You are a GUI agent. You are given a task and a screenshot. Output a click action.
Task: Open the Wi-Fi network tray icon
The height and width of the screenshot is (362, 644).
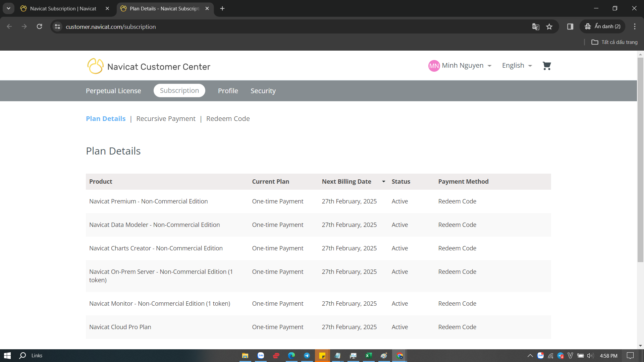pos(550,356)
